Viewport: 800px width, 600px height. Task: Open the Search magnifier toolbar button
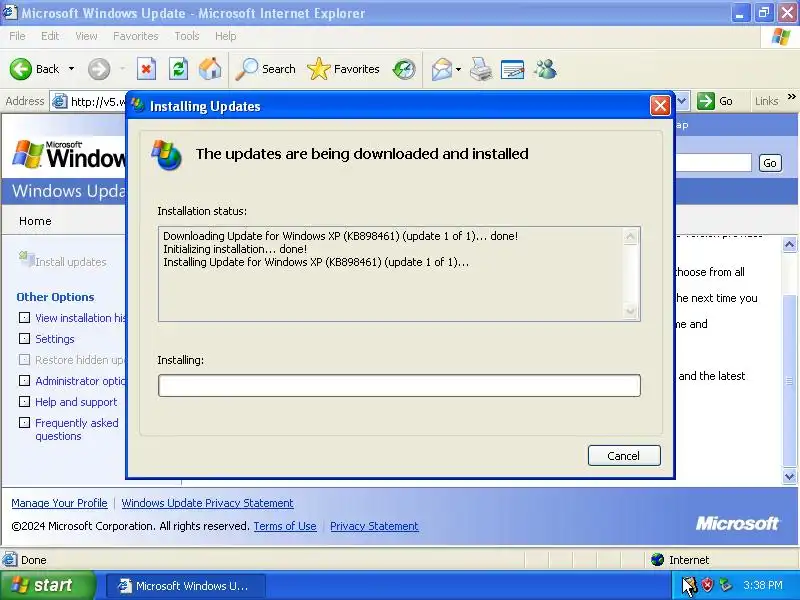(x=266, y=69)
